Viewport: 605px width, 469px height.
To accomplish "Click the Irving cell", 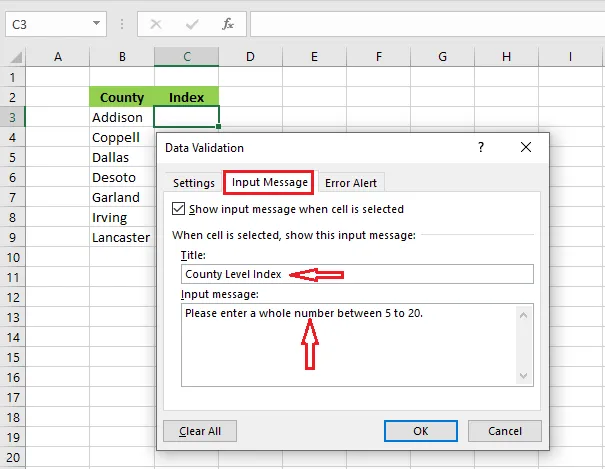I will (122, 217).
